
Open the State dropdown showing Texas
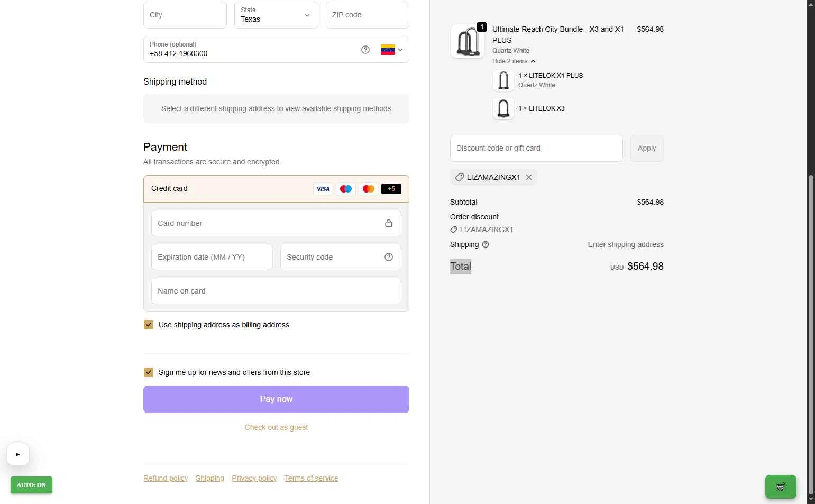point(276,15)
